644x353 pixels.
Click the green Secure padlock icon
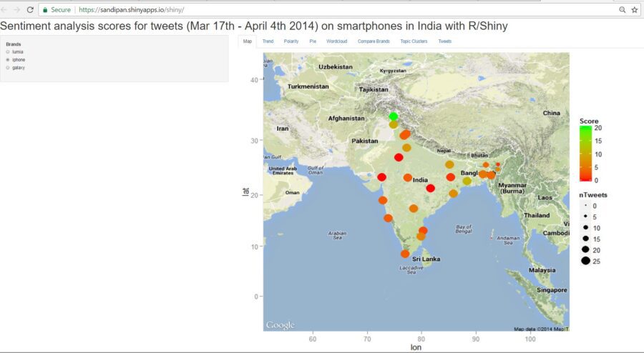click(45, 9)
